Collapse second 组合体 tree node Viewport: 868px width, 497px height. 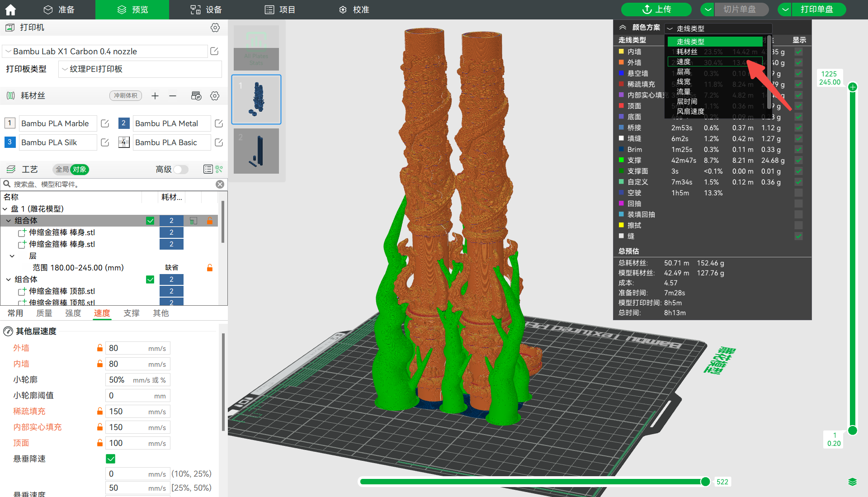tap(9, 279)
